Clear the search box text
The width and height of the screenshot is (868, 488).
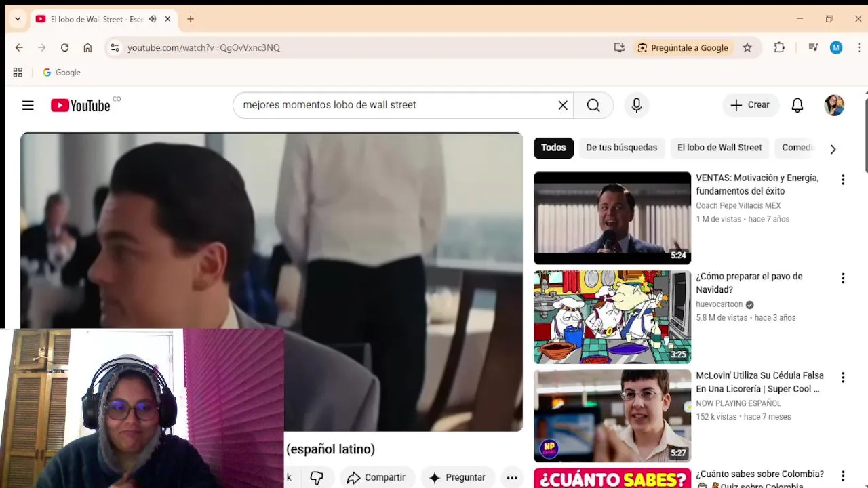(x=563, y=105)
